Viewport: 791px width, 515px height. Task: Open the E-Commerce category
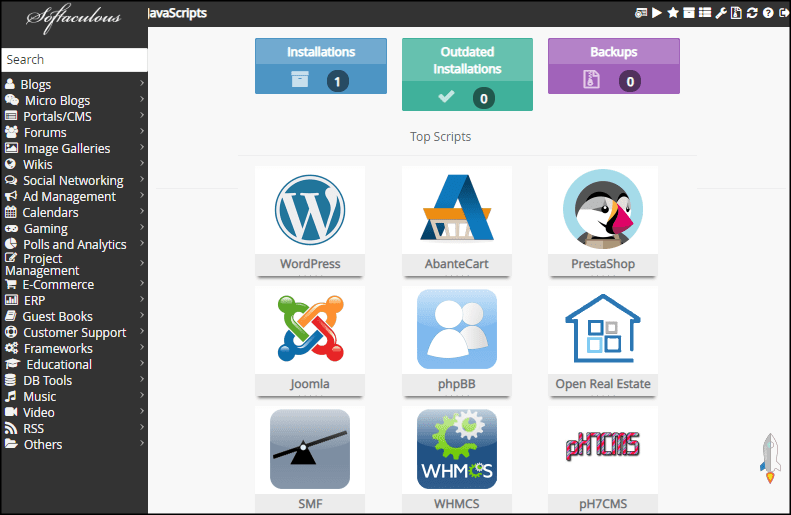[58, 284]
